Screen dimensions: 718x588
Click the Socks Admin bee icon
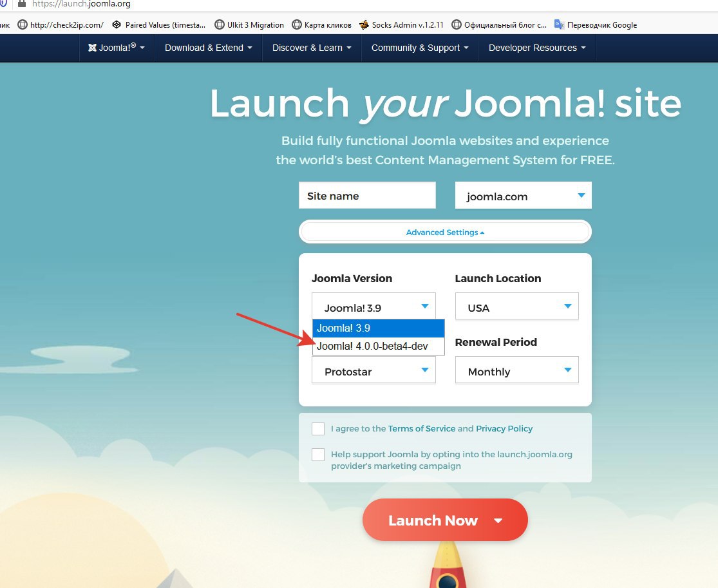point(364,24)
